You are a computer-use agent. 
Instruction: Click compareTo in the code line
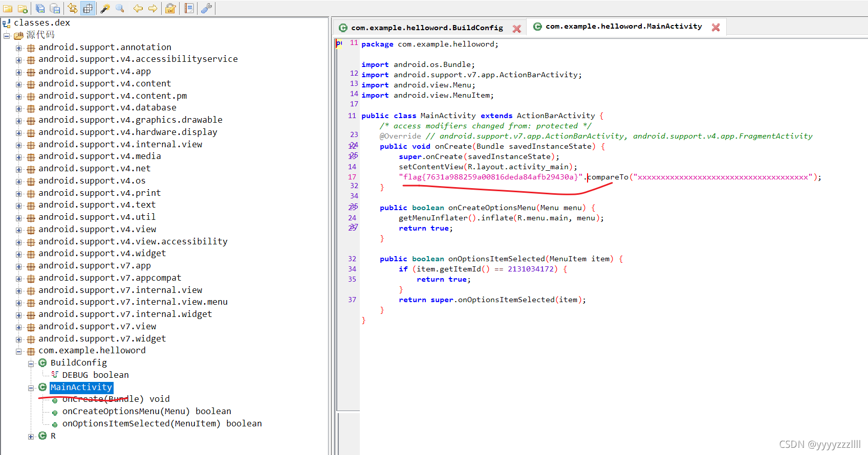point(608,177)
